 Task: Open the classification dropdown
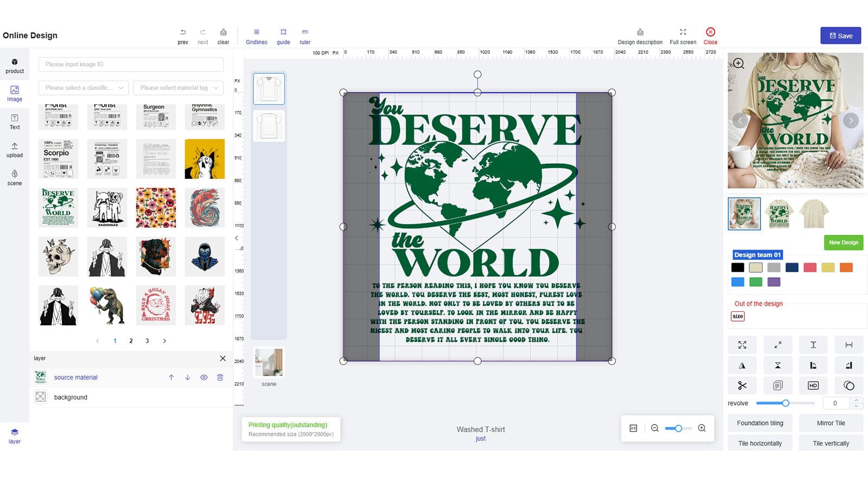84,88
